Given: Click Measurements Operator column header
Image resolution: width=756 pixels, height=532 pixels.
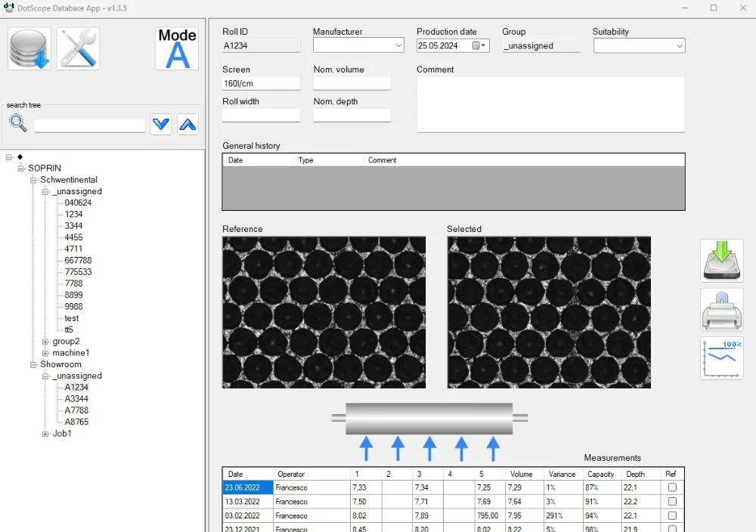Looking at the screenshot, I should pos(311,474).
